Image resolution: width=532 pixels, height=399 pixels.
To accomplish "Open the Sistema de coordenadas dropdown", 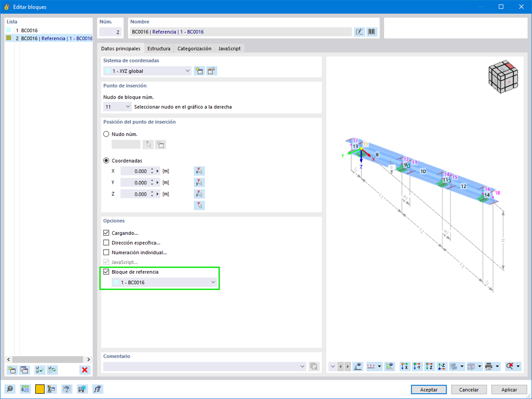I will (147, 71).
